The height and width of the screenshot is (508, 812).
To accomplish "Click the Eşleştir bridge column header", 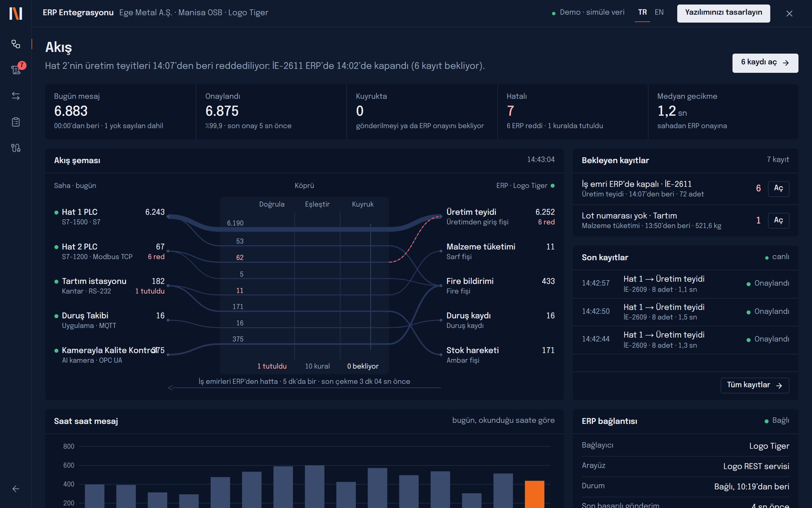I will click(317, 204).
